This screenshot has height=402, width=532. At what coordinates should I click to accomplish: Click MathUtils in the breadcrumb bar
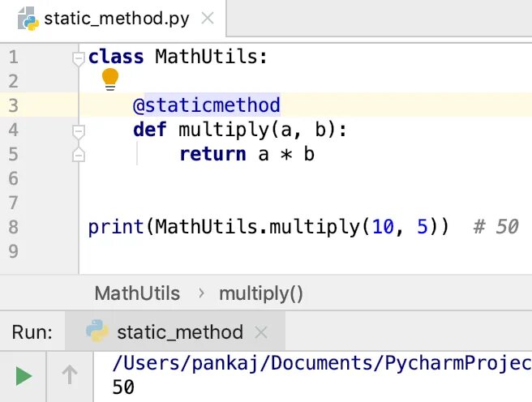point(137,293)
